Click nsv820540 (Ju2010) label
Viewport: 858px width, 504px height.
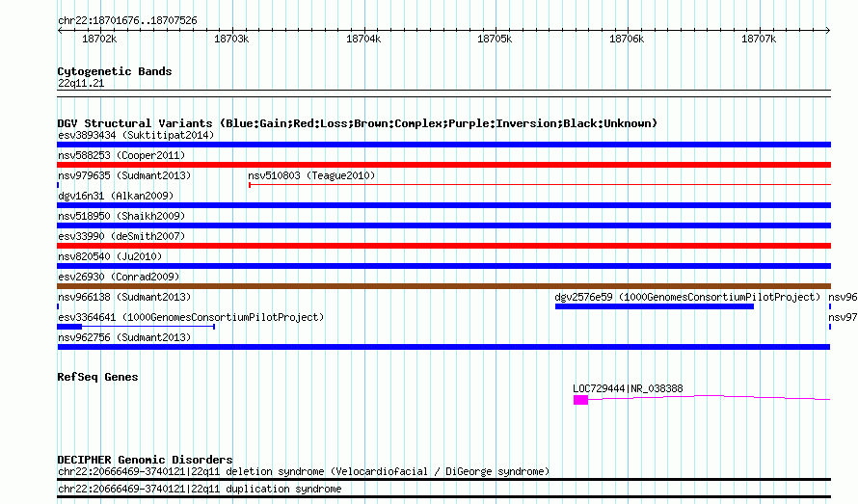click(x=110, y=256)
